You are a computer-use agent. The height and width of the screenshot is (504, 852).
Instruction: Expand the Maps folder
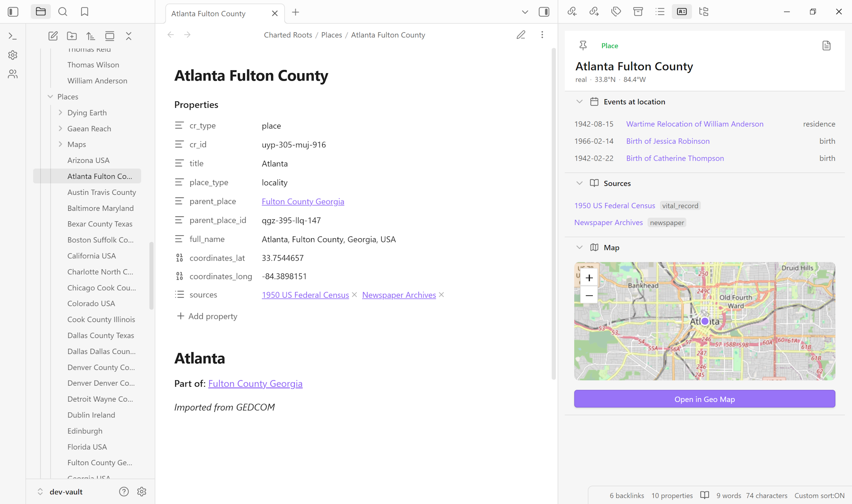[x=60, y=144]
